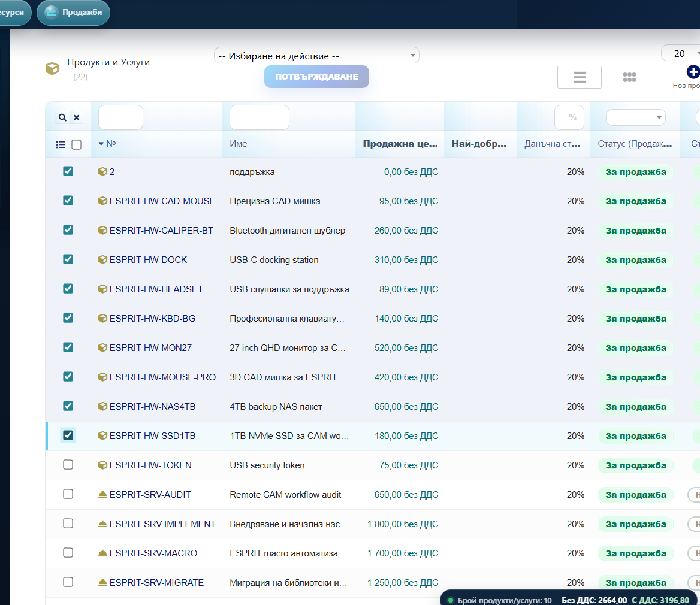Uncheck the ESPRIT-HW-DOCK row checkbox
Image resolution: width=700 pixels, height=605 pixels.
(68, 259)
